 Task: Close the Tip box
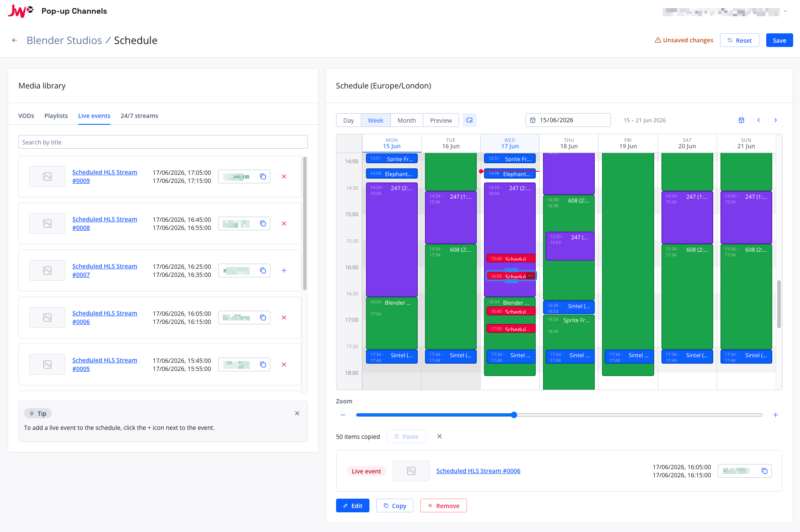coord(297,413)
